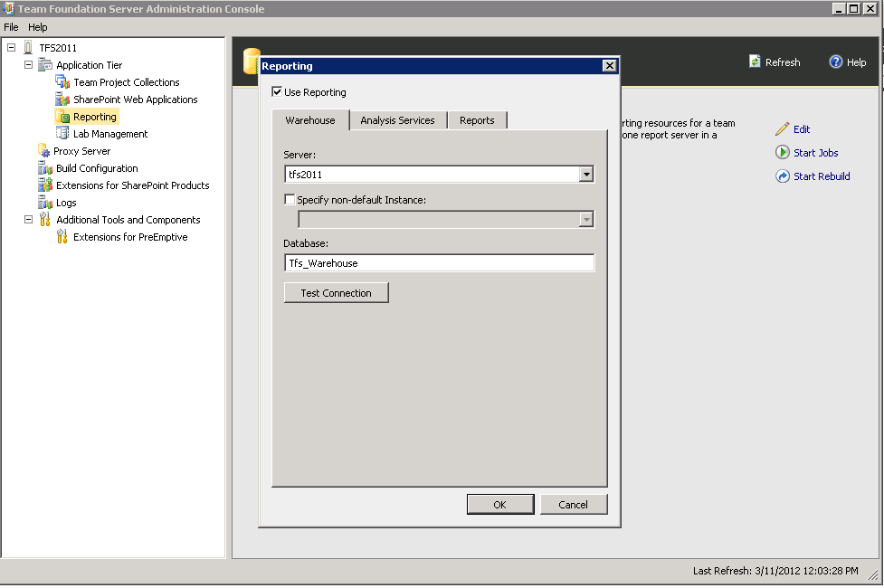Click the Edit link
Image resolution: width=884 pixels, height=588 pixels.
[x=802, y=129]
